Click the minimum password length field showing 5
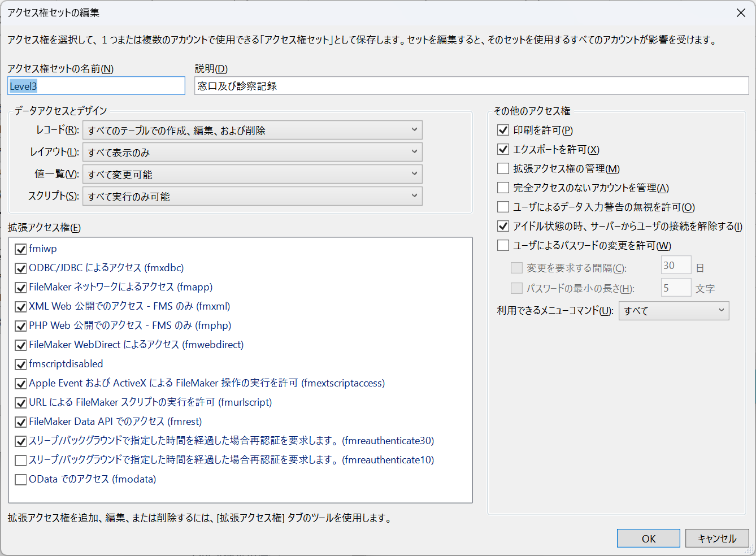Viewport: 756px width, 556px height. [x=676, y=288]
